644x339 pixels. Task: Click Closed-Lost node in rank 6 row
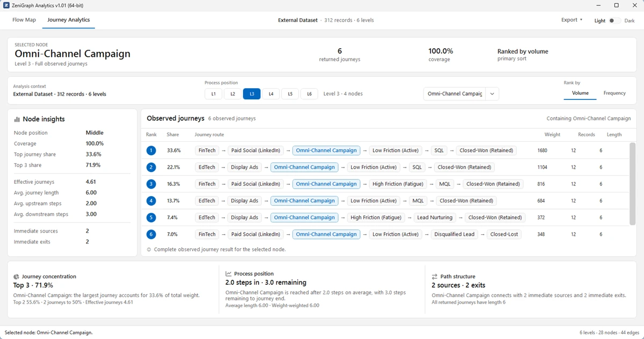504,234
